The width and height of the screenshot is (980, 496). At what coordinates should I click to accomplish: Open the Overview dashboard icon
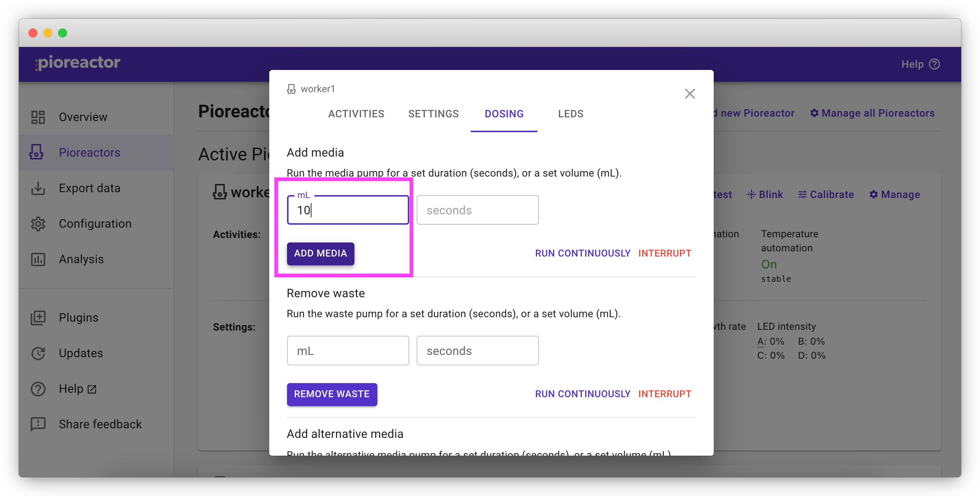(38, 117)
